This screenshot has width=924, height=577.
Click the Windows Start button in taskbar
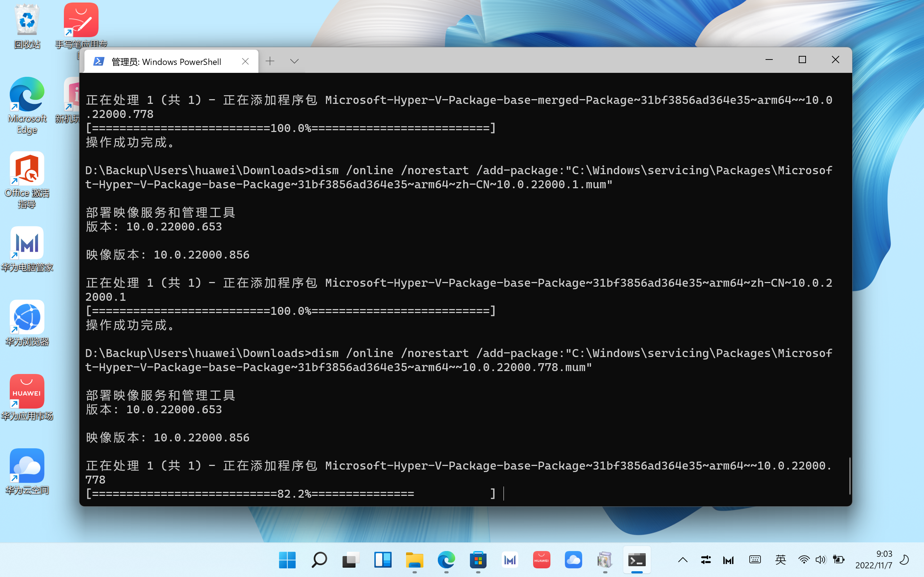tap(287, 560)
